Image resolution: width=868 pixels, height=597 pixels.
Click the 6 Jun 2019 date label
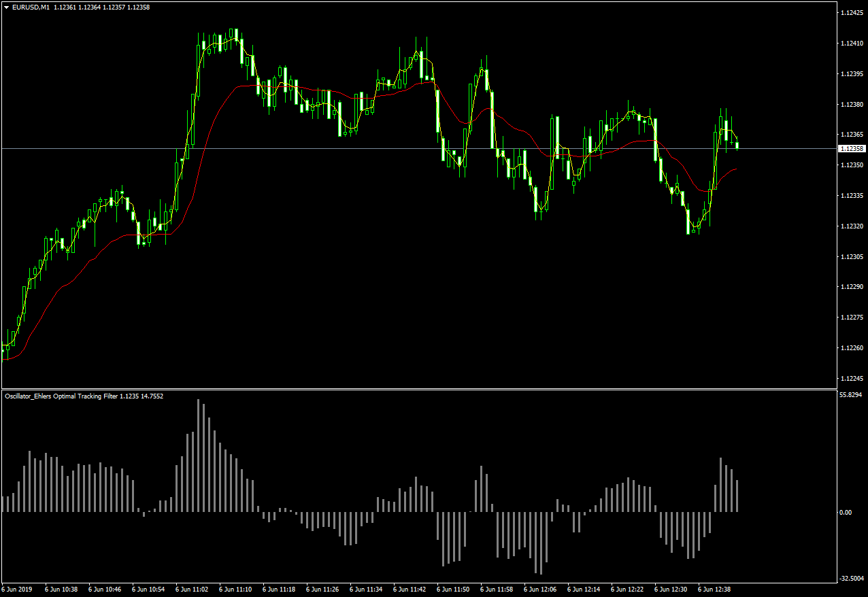(17, 590)
